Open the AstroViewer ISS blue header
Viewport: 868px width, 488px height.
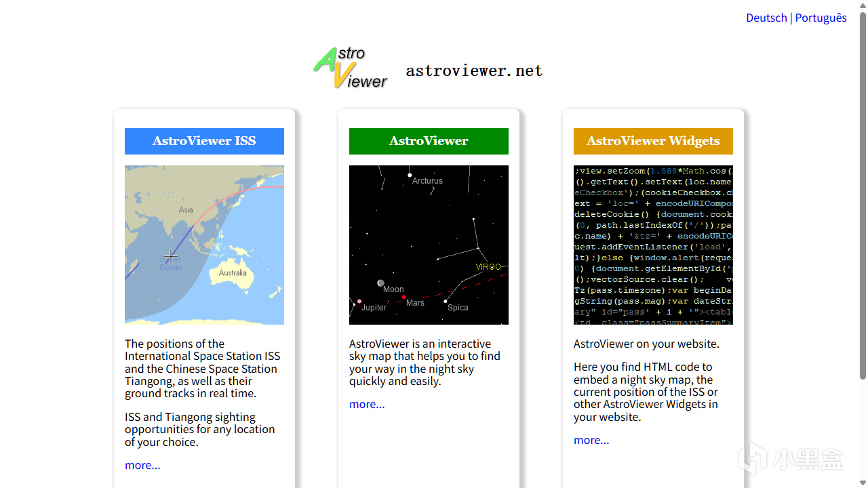tap(204, 141)
